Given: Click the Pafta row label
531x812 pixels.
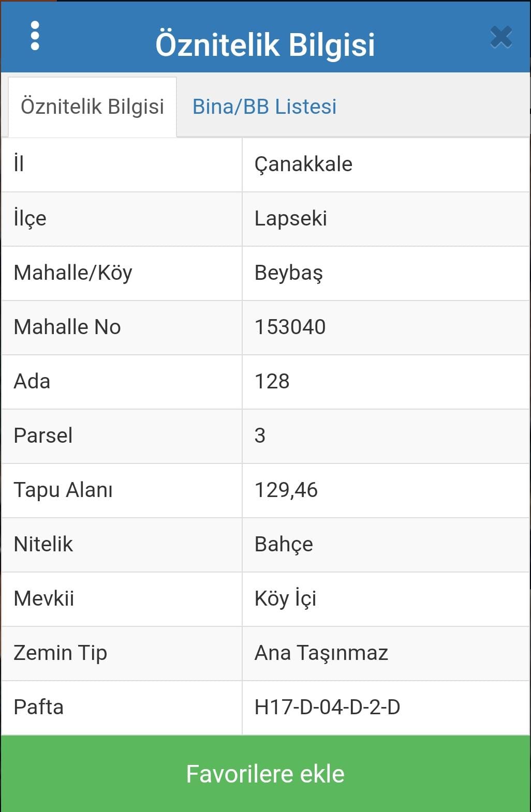Looking at the screenshot, I should (39, 707).
